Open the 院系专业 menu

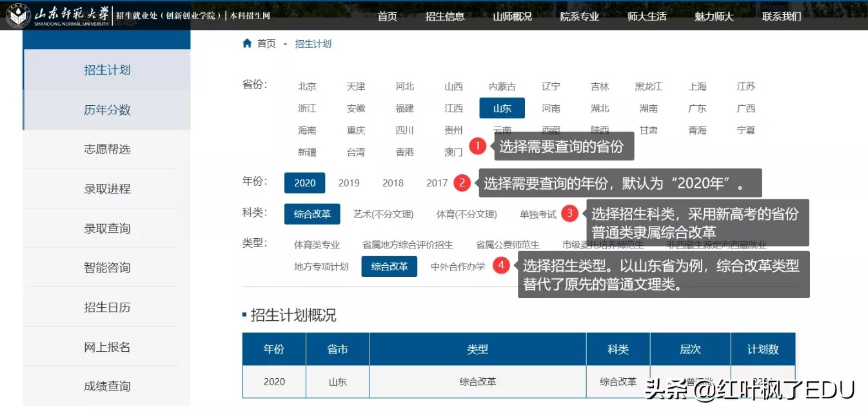point(579,17)
